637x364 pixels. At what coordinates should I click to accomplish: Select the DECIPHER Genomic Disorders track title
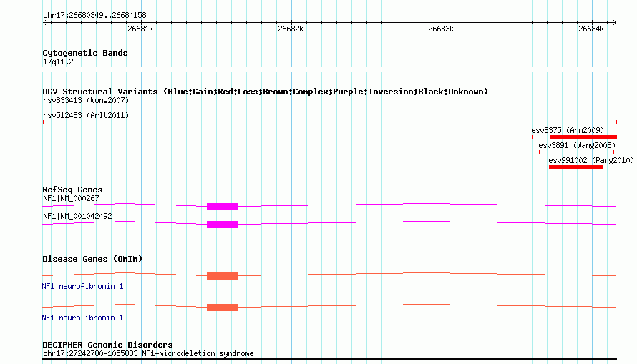107,345
